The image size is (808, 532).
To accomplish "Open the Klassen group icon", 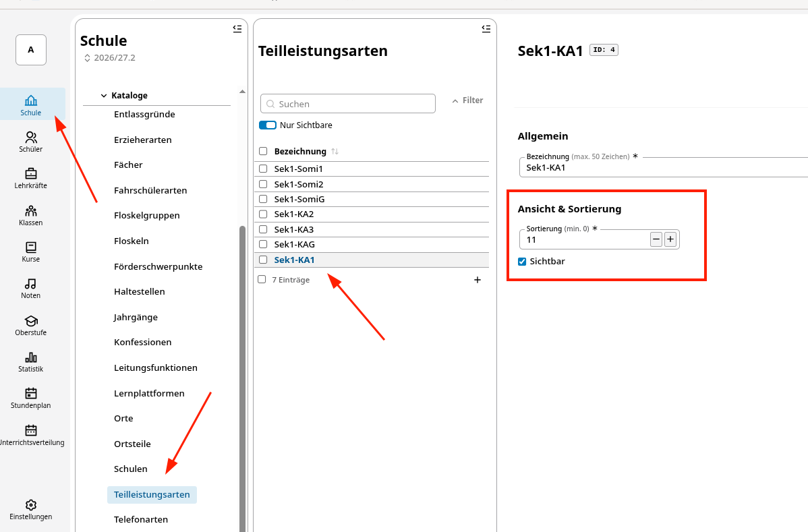I will [x=31, y=210].
